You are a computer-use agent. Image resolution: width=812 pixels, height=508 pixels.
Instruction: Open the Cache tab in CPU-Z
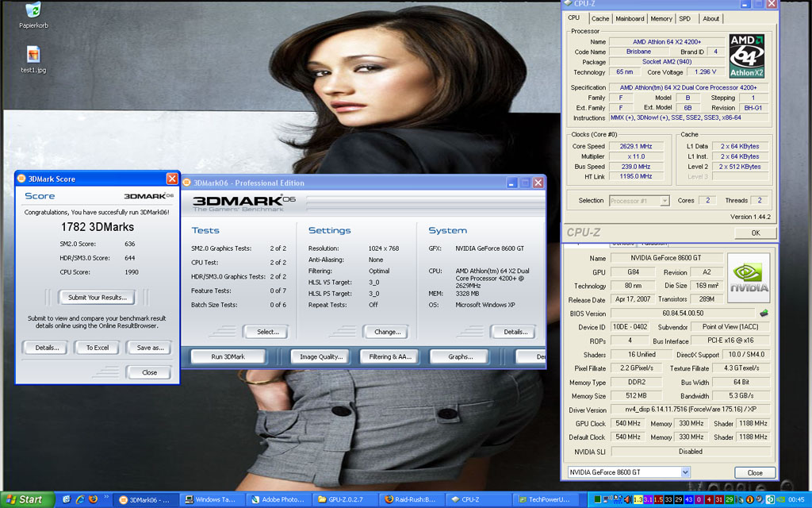tap(599, 19)
